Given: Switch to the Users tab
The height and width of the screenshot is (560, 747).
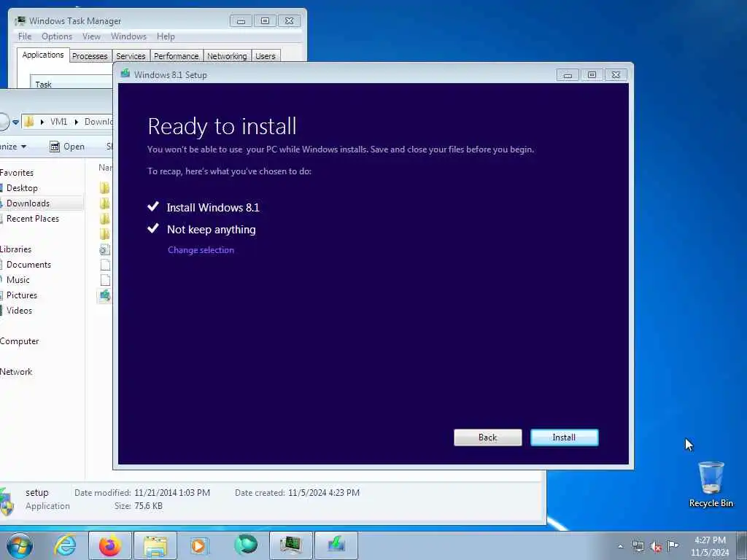Looking at the screenshot, I should click(266, 55).
